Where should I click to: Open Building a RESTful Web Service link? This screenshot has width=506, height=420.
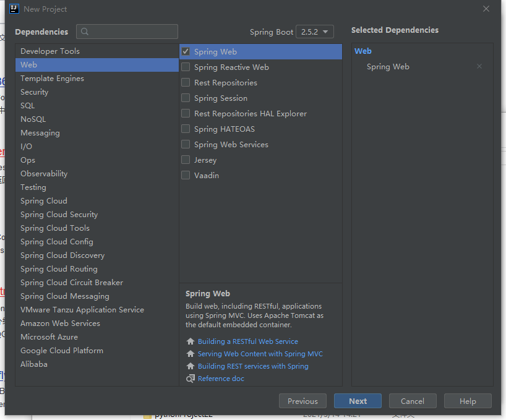pos(248,341)
